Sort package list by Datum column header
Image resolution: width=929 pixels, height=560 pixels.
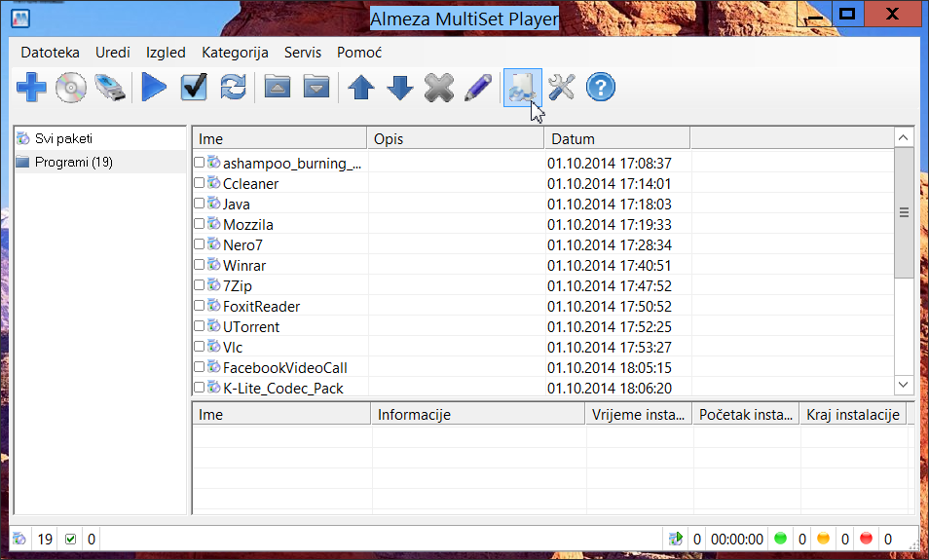tap(617, 138)
